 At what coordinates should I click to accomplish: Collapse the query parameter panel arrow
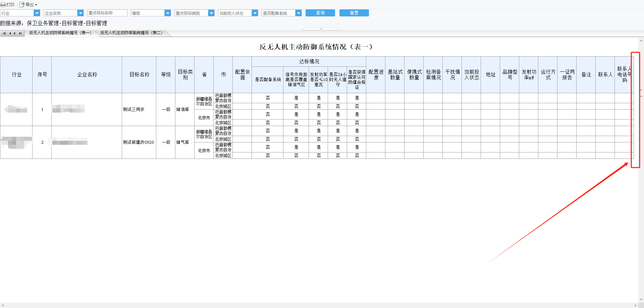click(x=321, y=29)
